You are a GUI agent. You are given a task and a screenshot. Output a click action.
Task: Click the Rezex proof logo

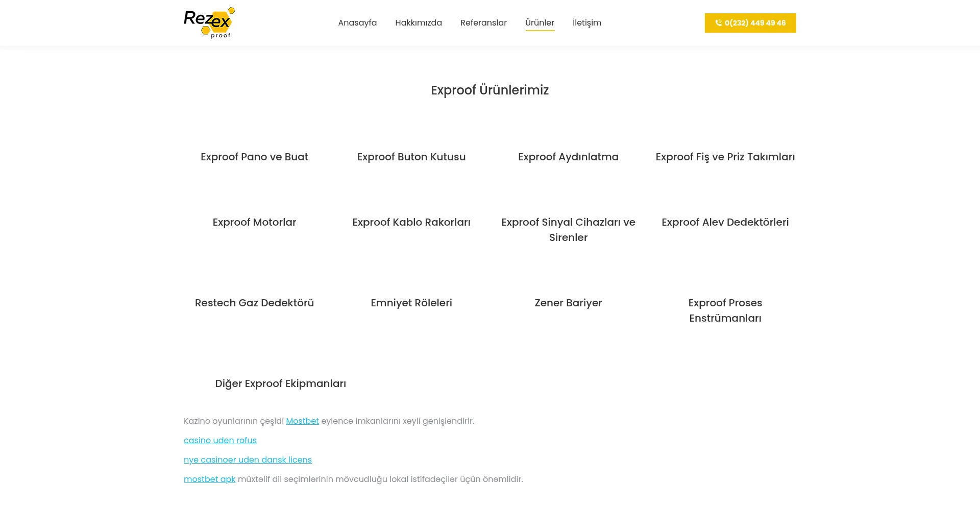[x=209, y=23]
